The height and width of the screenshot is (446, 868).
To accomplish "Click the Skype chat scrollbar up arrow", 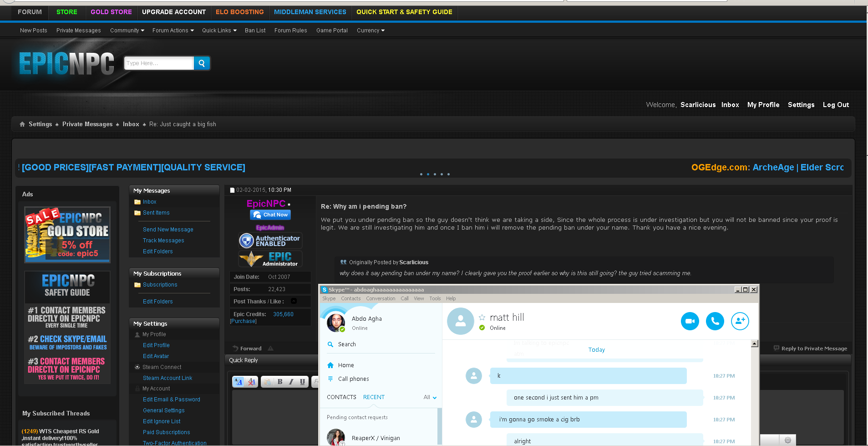I will [754, 343].
